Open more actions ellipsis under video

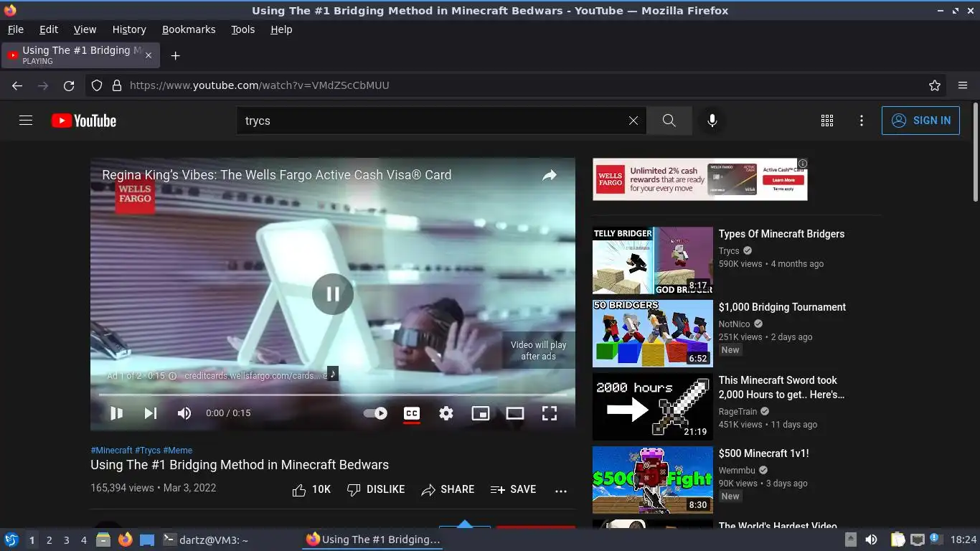pos(561,491)
